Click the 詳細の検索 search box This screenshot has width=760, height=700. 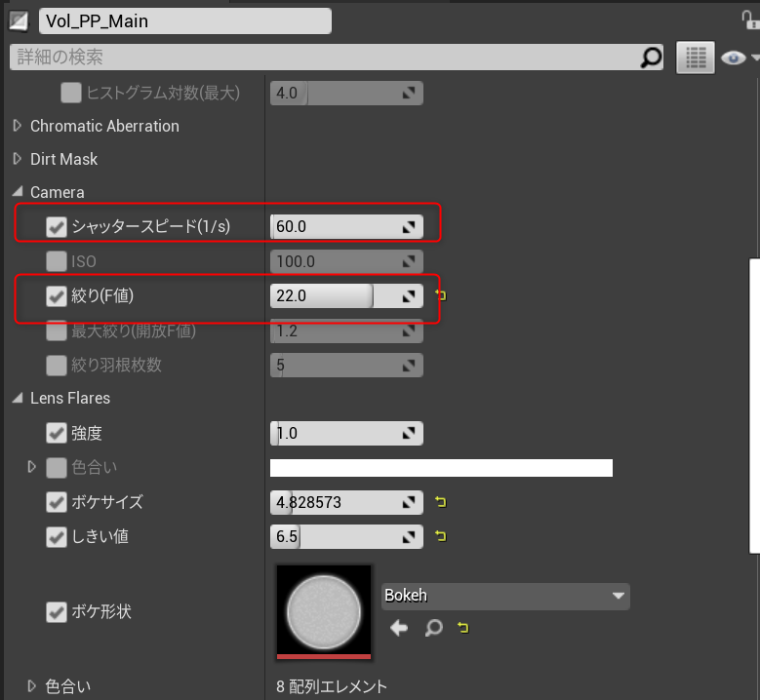(337, 58)
